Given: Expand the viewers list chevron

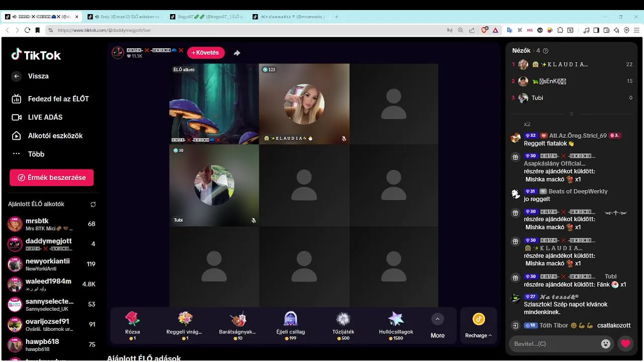Looking at the screenshot, I should point(571,114).
